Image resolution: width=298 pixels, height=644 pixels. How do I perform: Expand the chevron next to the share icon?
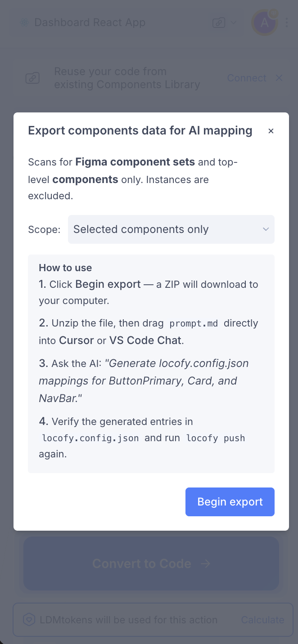click(233, 22)
